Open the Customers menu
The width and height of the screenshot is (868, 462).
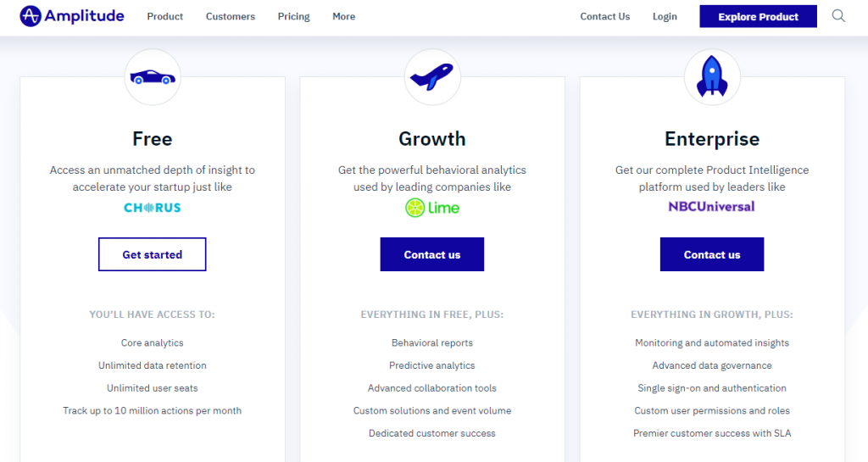point(231,17)
